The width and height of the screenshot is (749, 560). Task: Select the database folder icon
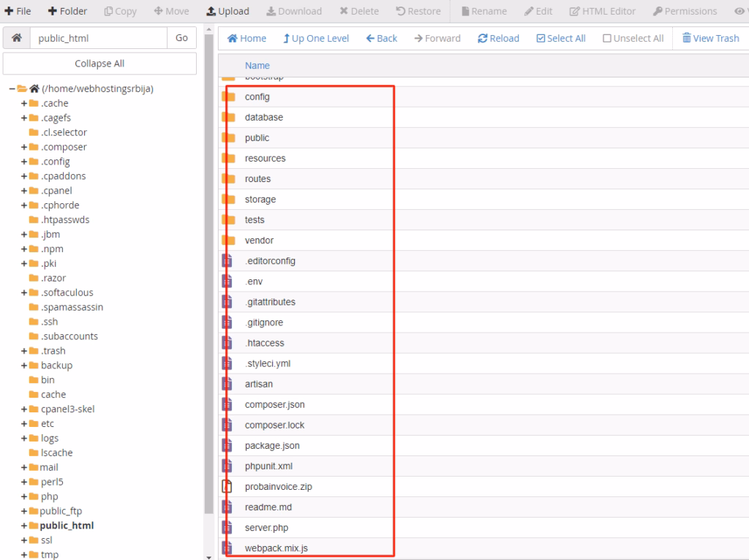pos(229,118)
